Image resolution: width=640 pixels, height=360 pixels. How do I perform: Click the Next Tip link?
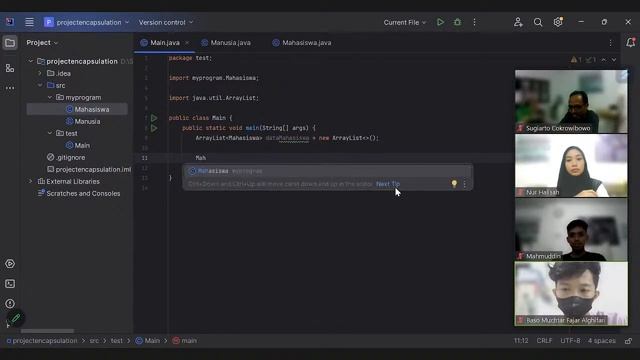(x=388, y=184)
